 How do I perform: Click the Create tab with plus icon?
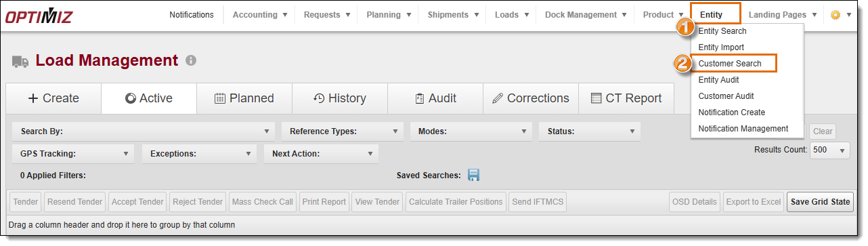pos(53,98)
